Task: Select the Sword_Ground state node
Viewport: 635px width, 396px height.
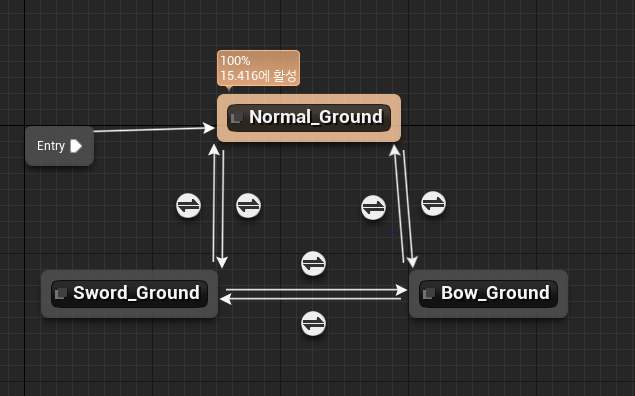Action: point(130,294)
